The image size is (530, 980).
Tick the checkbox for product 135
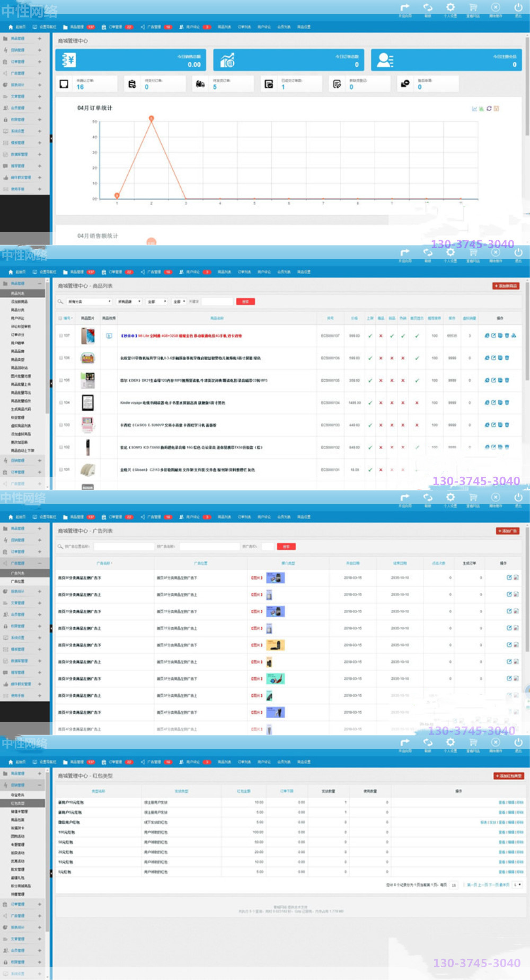(x=61, y=380)
